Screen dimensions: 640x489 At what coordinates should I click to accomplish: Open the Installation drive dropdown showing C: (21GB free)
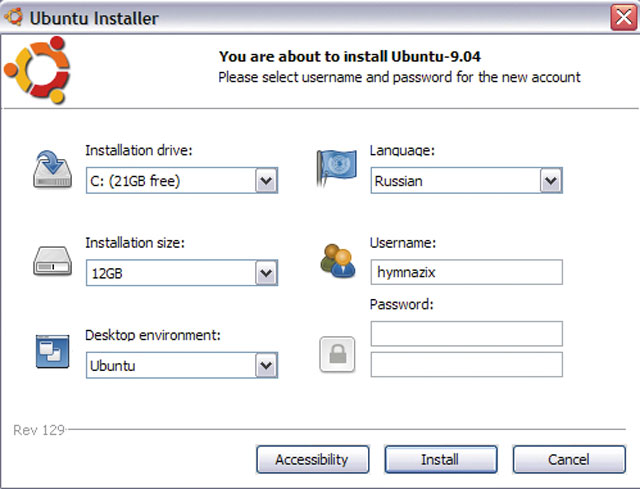182,180
